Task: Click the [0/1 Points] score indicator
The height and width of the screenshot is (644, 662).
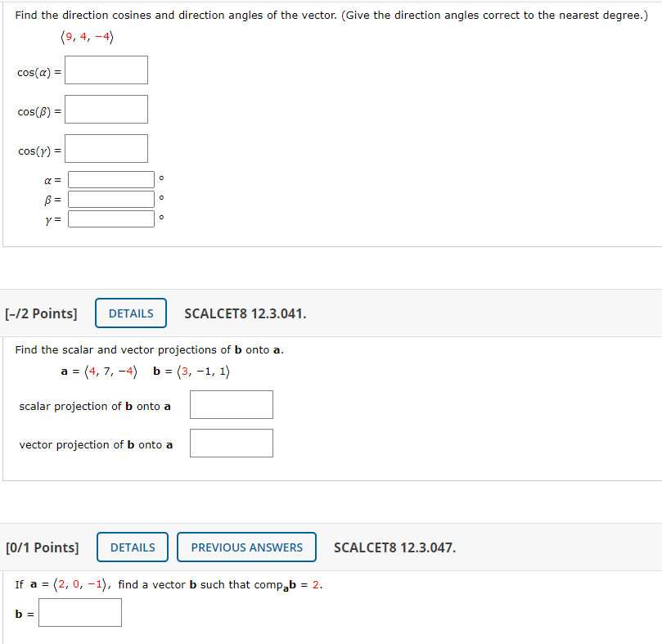Action: [x=42, y=547]
